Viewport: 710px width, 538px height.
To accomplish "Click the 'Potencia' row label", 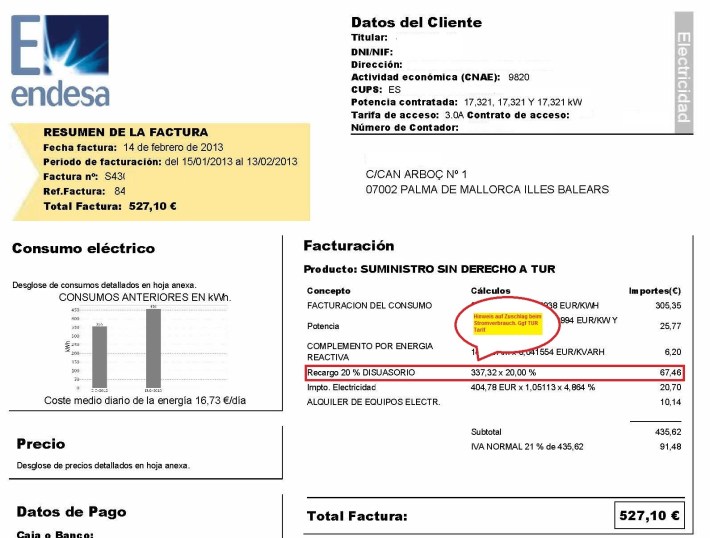I will [323, 326].
